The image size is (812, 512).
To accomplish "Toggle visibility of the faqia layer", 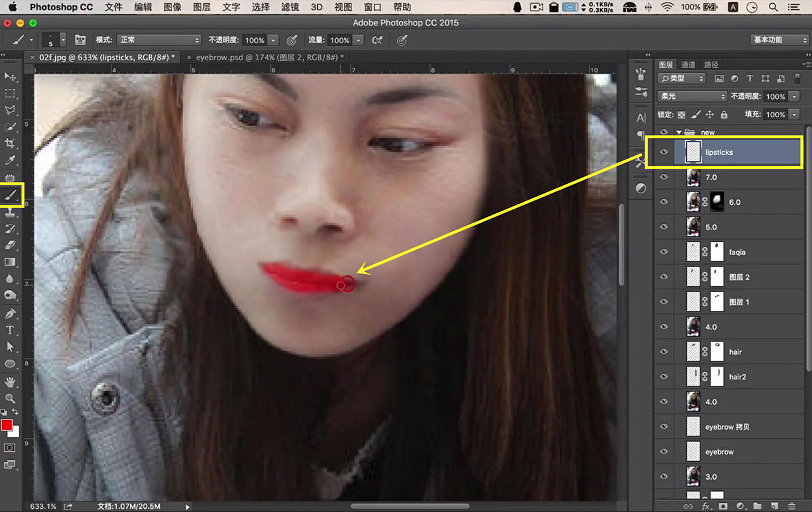I will [x=664, y=252].
